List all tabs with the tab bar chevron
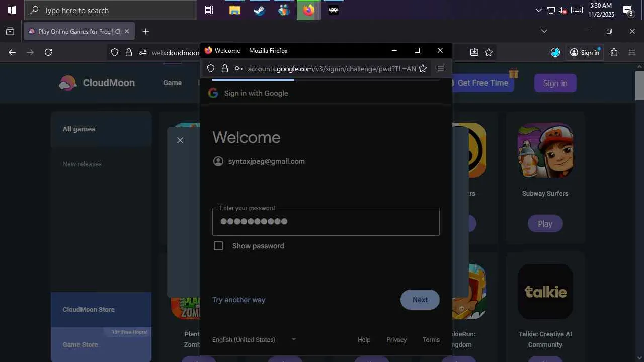The height and width of the screenshot is (362, 644). pos(544,31)
